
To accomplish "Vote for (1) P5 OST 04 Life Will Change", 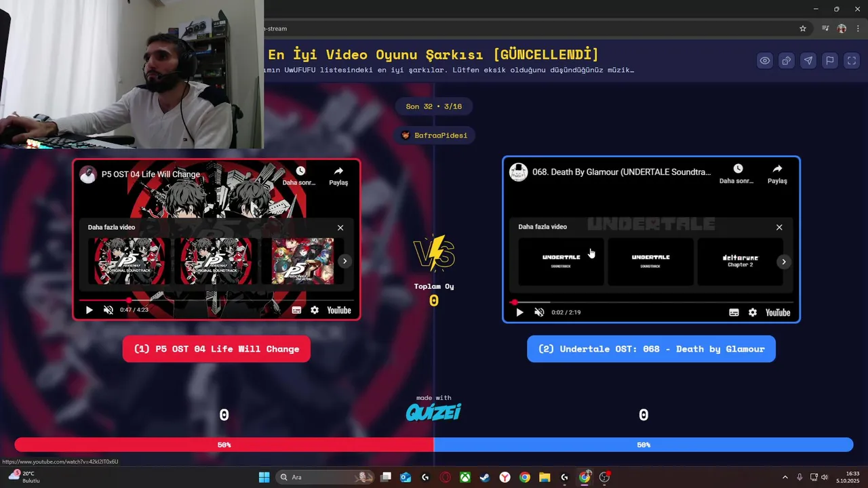I will (x=216, y=349).
